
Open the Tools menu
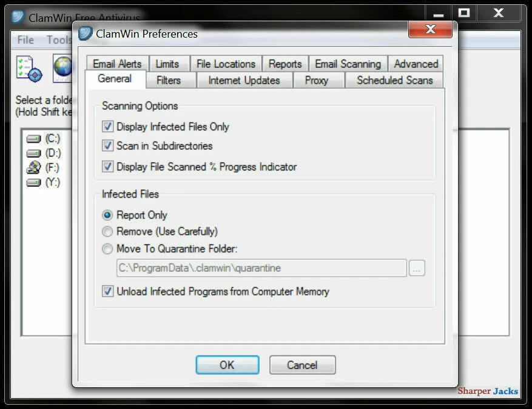click(x=58, y=40)
